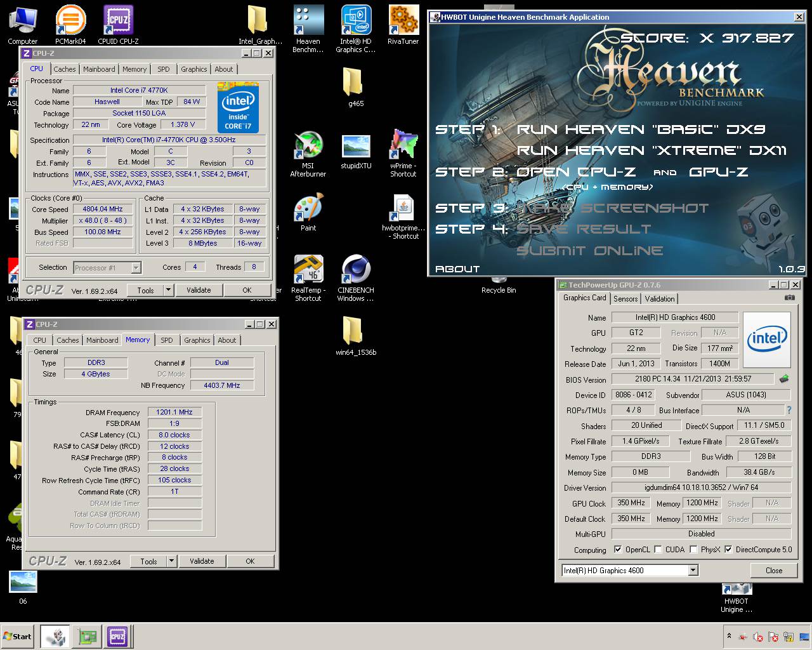
Task: Open the Windows Start menu
Action: 17,636
